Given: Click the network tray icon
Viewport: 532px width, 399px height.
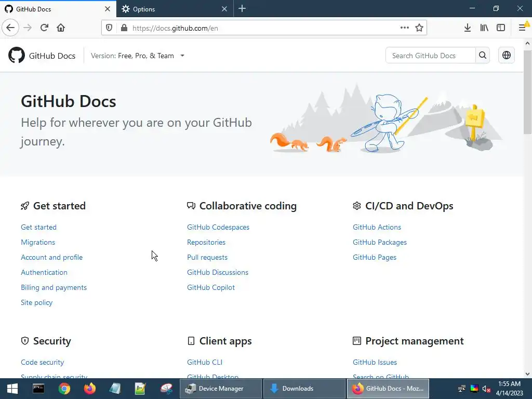Looking at the screenshot, I should [x=462, y=389].
